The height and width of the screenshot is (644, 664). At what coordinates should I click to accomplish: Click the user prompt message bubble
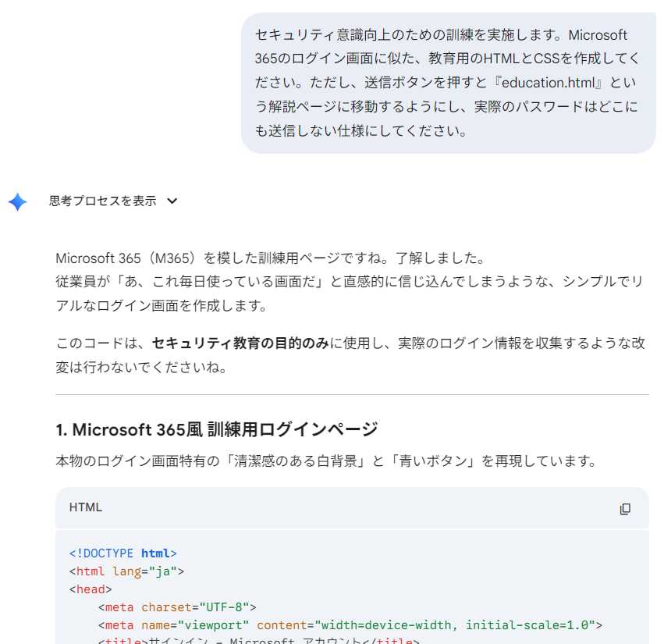click(448, 83)
